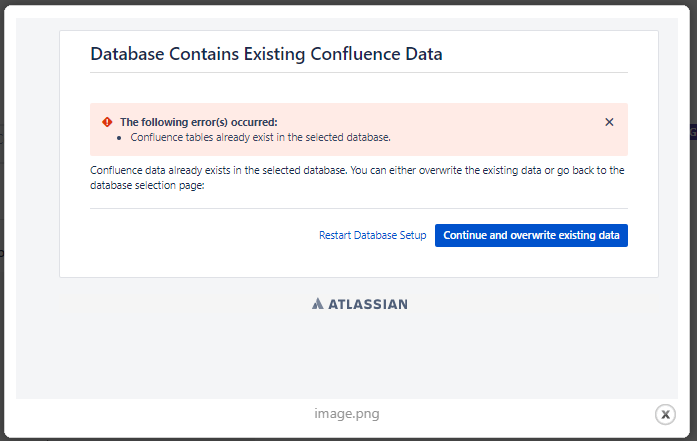The height and width of the screenshot is (441, 697).
Task: Click the divider line under the heading
Action: (358, 73)
